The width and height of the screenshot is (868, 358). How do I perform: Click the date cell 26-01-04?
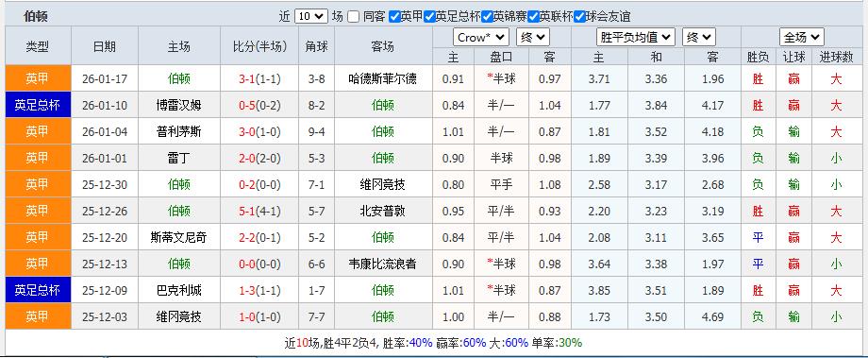click(x=105, y=132)
